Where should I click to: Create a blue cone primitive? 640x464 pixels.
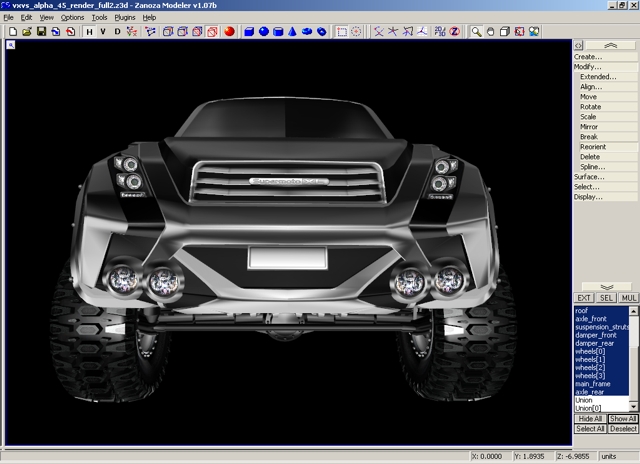[x=293, y=32]
